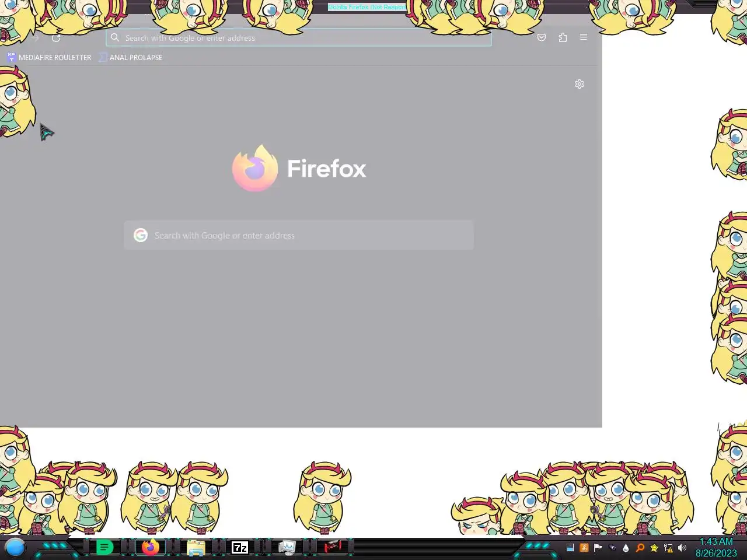Viewport: 747px width, 560px height.
Task: Open the performance monitor taskbar icon
Action: (287, 547)
